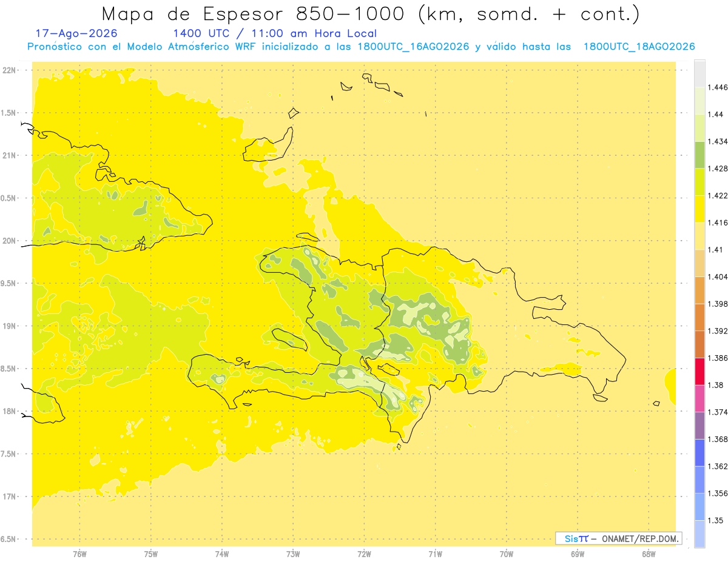Click the light blue swatch between 1.35 and 1.356
728x562 pixels.
699,506
